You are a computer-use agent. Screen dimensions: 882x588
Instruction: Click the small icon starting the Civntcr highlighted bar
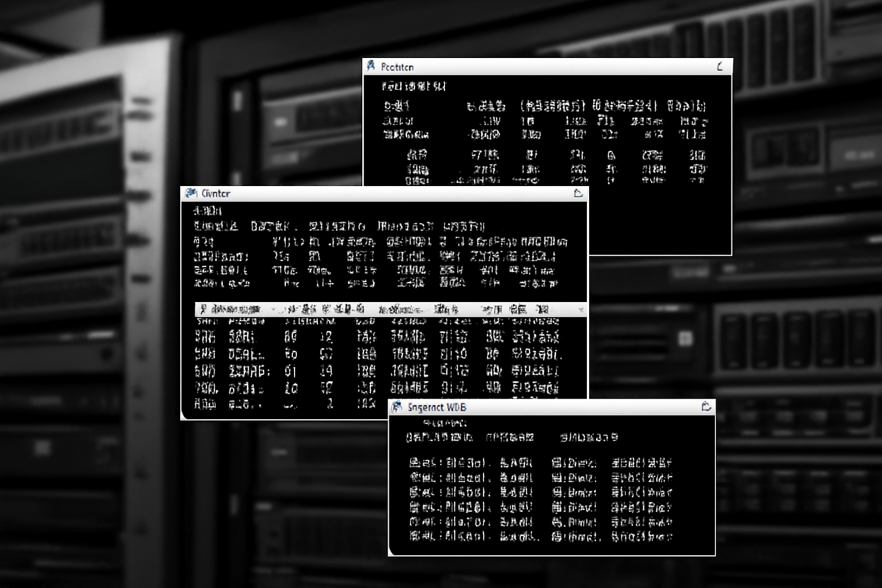pyautogui.click(x=203, y=310)
